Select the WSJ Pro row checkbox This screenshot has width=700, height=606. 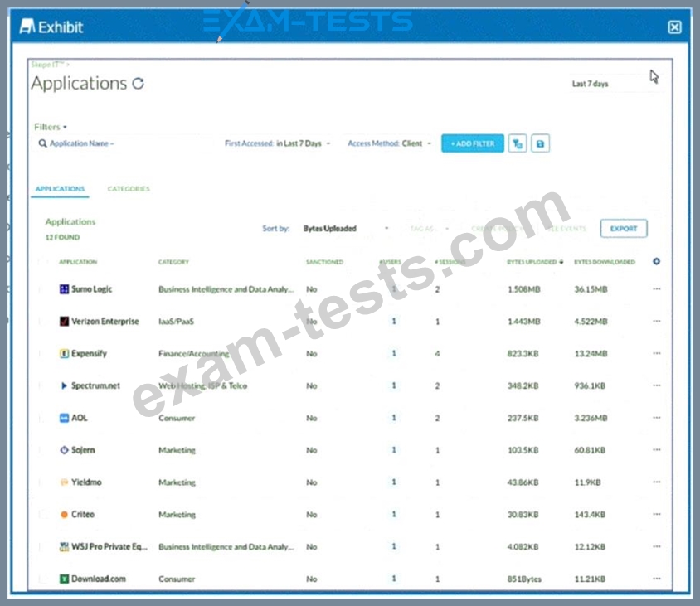point(43,546)
